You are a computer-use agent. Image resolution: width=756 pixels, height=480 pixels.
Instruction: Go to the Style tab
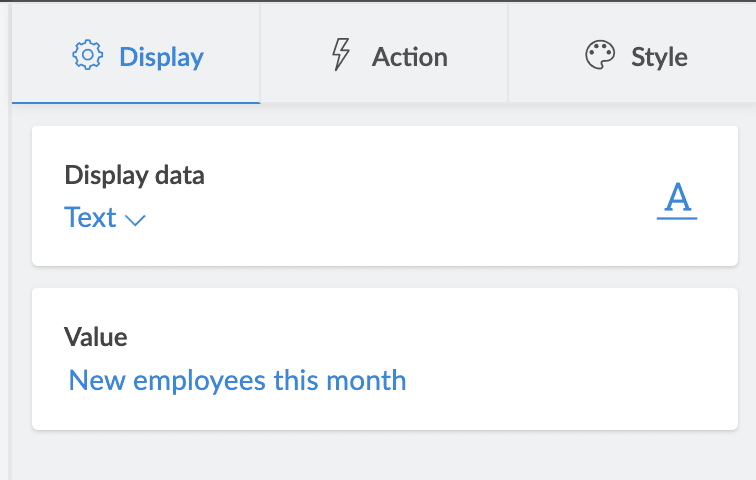point(634,55)
